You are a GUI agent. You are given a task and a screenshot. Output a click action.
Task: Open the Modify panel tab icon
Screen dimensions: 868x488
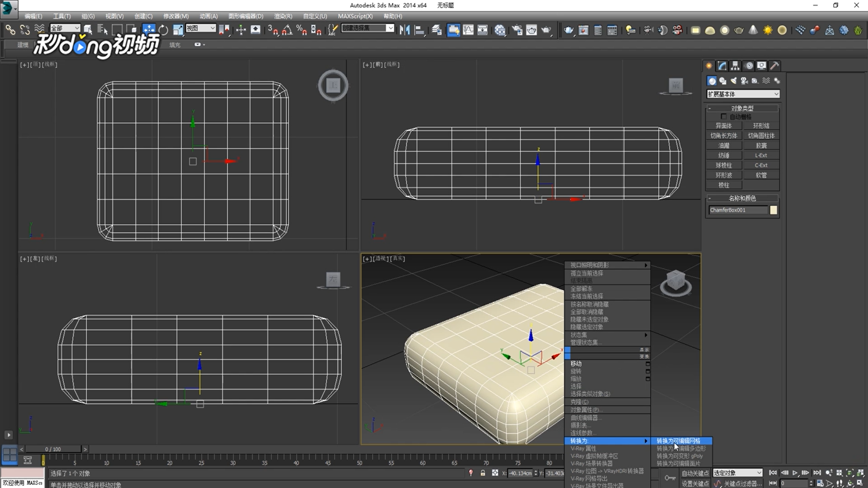(722, 66)
